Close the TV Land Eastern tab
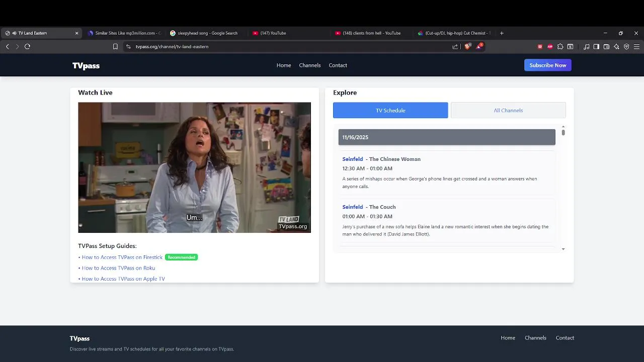 (x=76, y=33)
